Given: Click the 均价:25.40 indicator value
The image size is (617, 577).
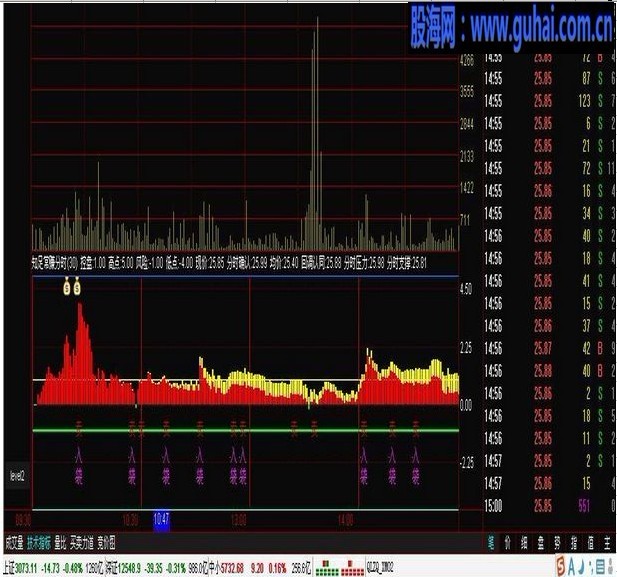Looking at the screenshot, I should pos(285,263).
